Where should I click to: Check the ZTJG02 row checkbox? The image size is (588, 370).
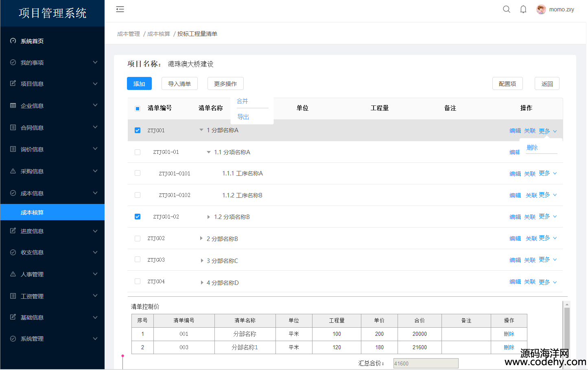(x=138, y=239)
